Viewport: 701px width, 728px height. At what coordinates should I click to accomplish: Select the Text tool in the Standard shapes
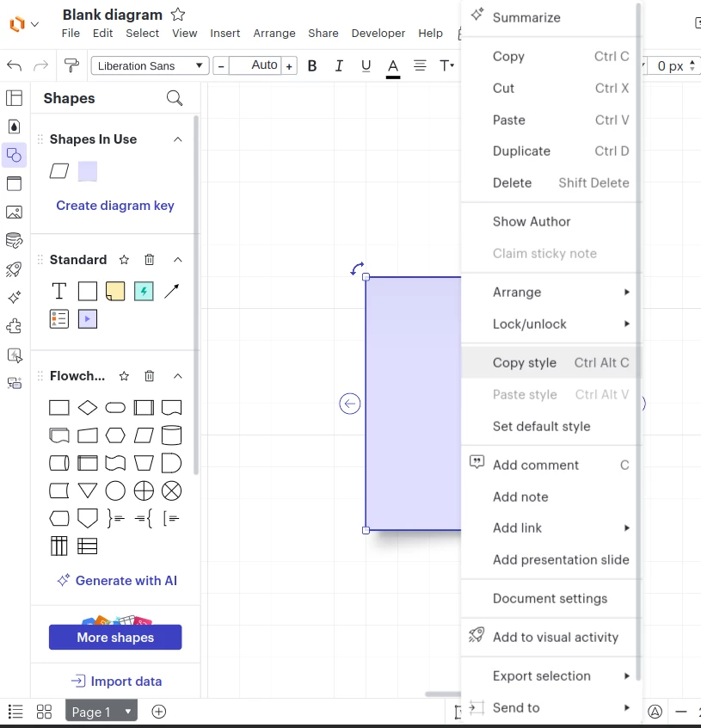tap(58, 291)
